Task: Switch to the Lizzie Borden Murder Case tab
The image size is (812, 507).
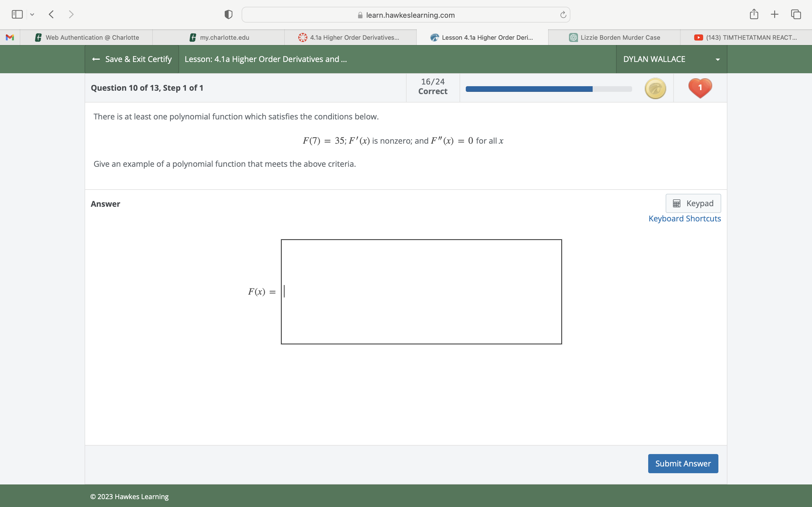Action: coord(614,37)
